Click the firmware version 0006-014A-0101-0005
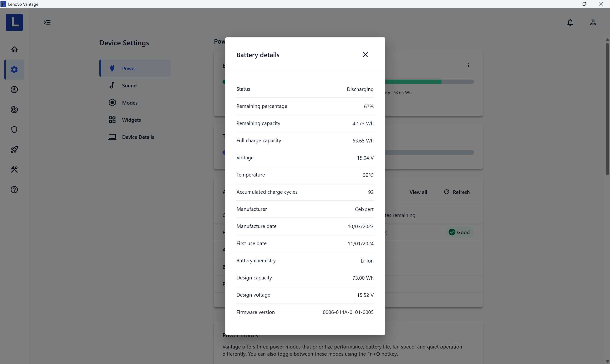This screenshot has height=364, width=610. pos(348,312)
